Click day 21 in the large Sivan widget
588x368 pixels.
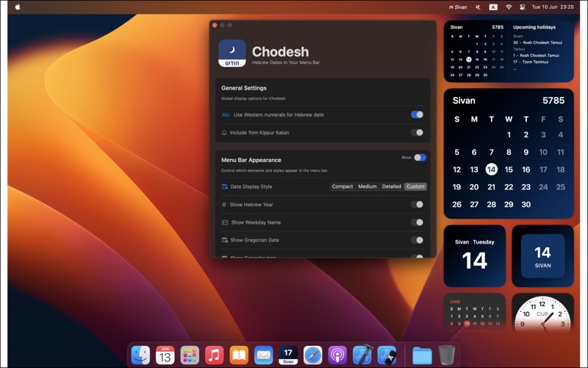[491, 187]
